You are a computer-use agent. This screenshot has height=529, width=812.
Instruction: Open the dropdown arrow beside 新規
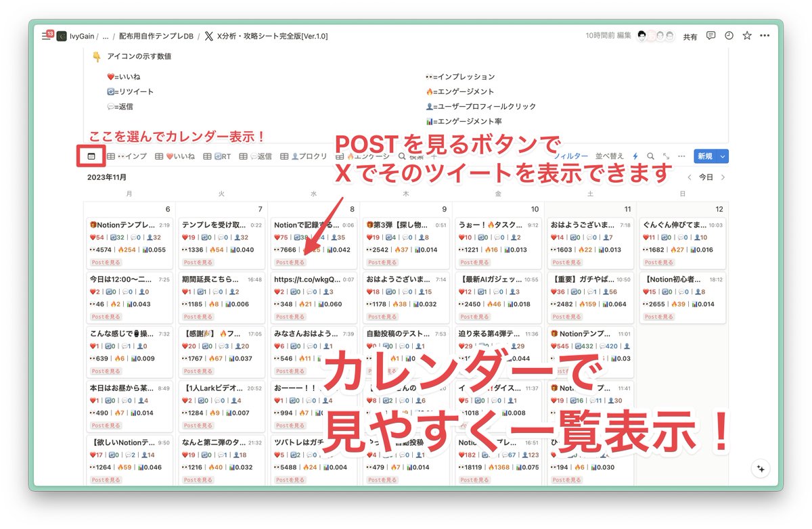coord(723,156)
